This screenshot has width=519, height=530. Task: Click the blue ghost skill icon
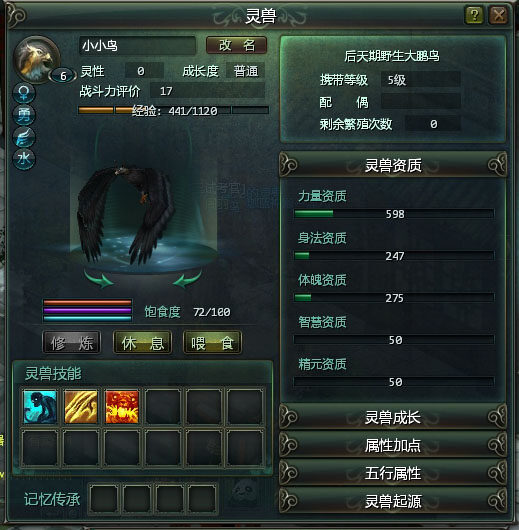coord(40,407)
